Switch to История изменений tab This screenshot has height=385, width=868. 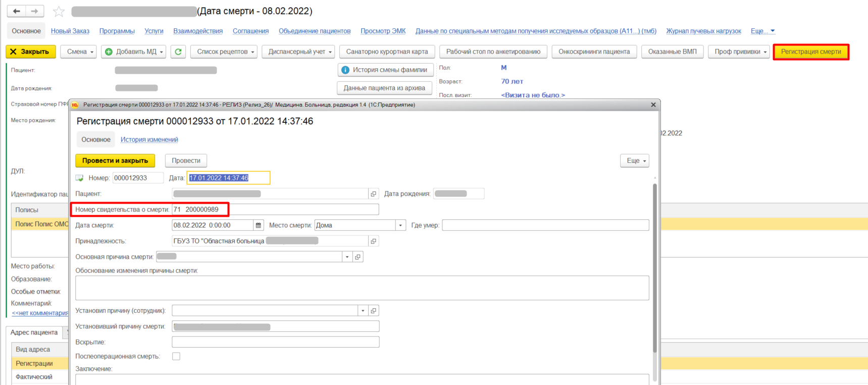tap(149, 139)
